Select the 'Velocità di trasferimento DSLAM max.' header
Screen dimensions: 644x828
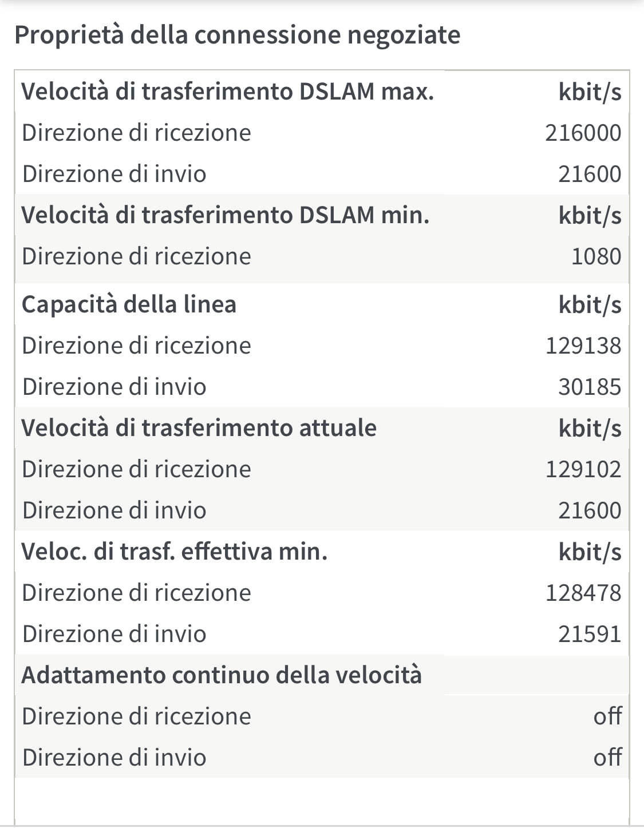(227, 92)
